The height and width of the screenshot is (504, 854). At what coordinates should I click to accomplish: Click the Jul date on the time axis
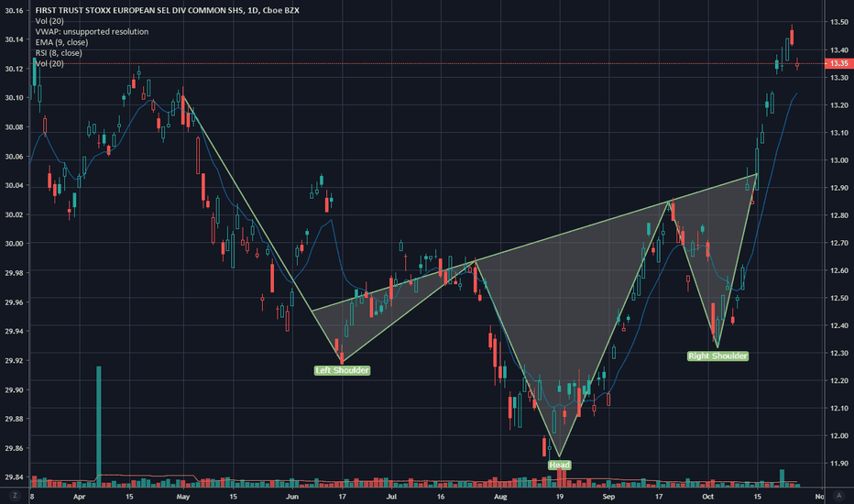[x=391, y=497]
